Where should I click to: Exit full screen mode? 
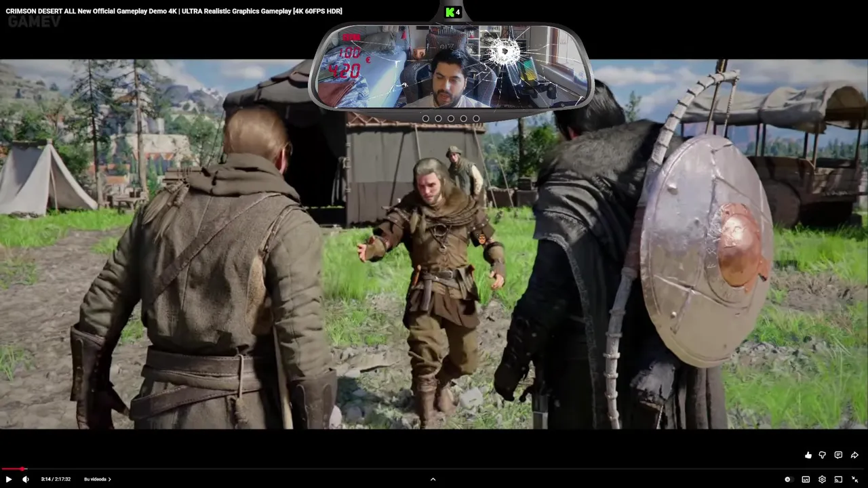click(x=855, y=479)
